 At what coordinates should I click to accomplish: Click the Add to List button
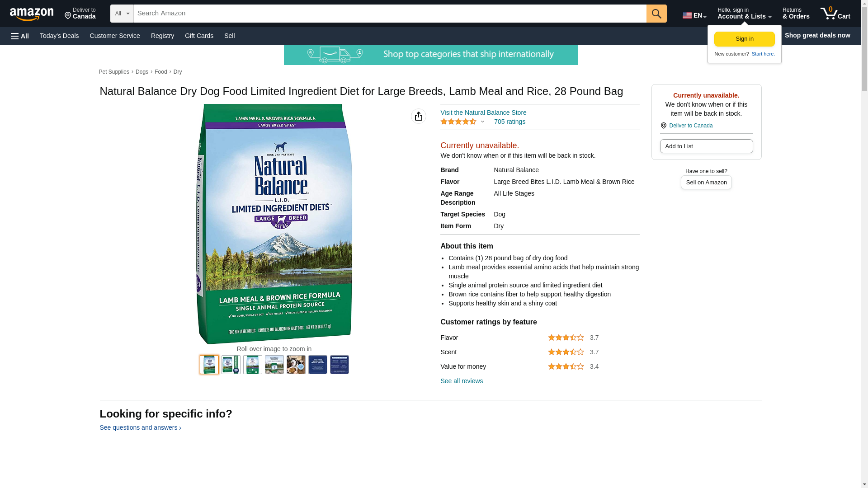pyautogui.click(x=706, y=146)
